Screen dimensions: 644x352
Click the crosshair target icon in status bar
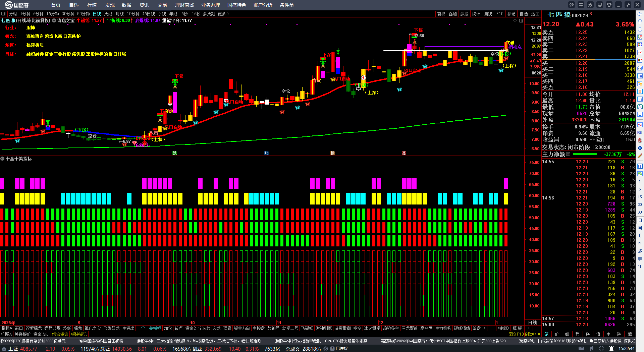point(601,349)
